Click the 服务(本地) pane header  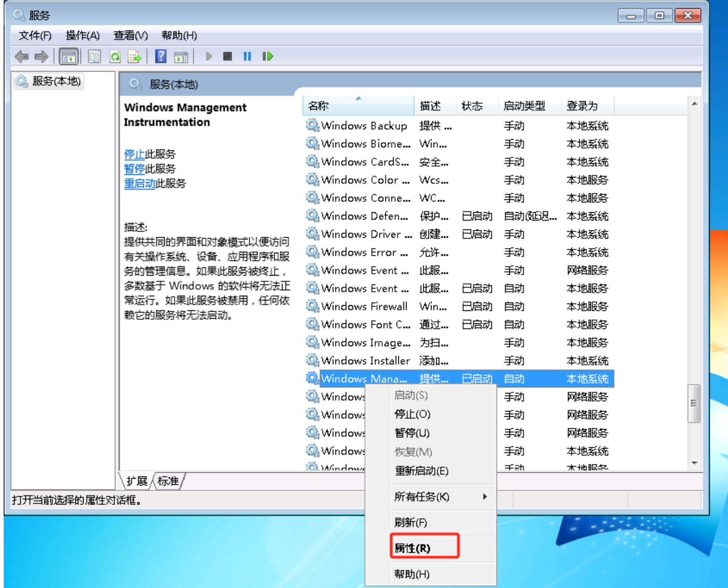(x=173, y=84)
